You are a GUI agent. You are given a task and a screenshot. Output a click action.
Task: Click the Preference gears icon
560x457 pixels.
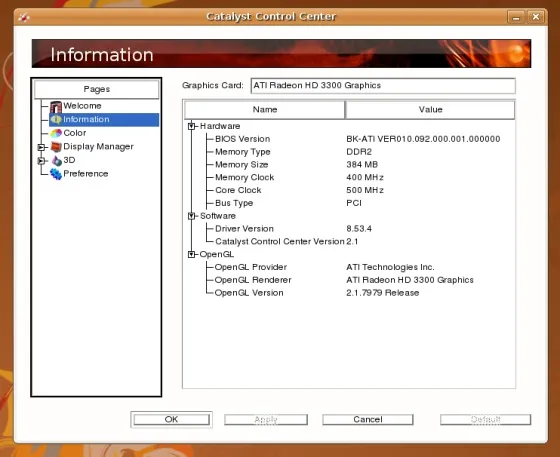(x=56, y=174)
